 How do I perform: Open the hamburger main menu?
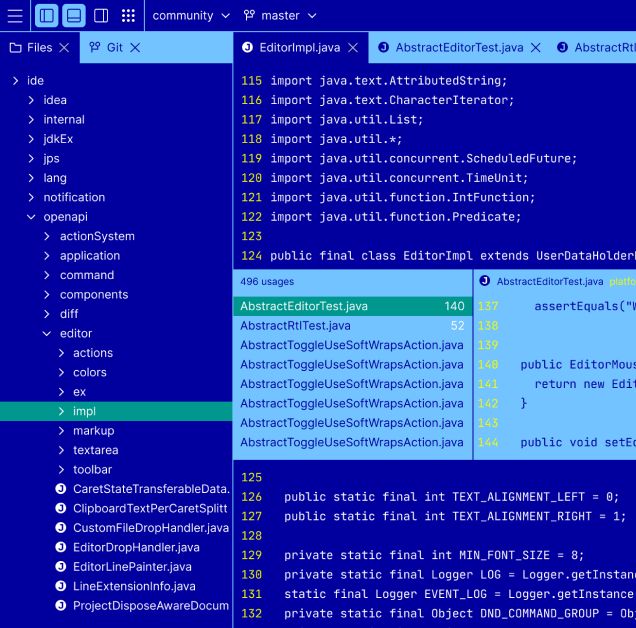[15, 16]
